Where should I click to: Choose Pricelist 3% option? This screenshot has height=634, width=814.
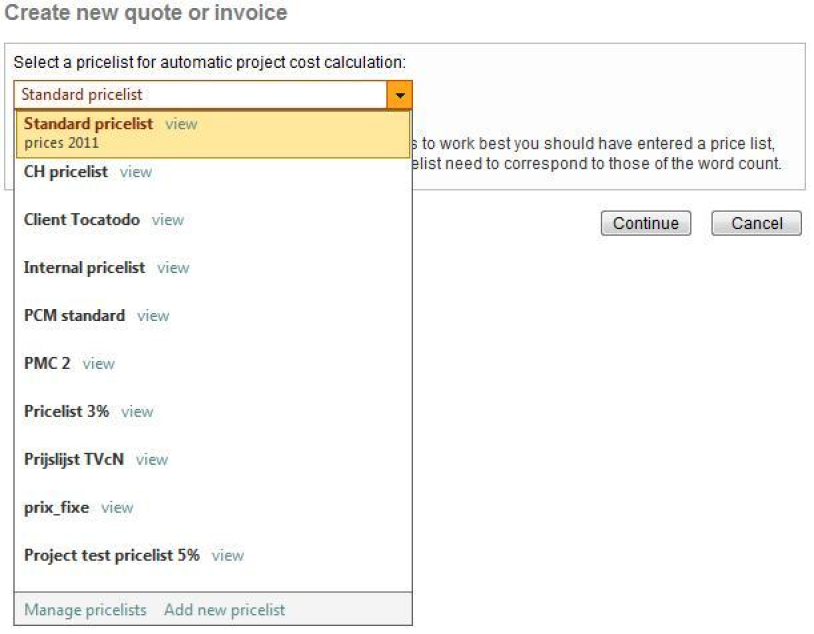(66, 412)
